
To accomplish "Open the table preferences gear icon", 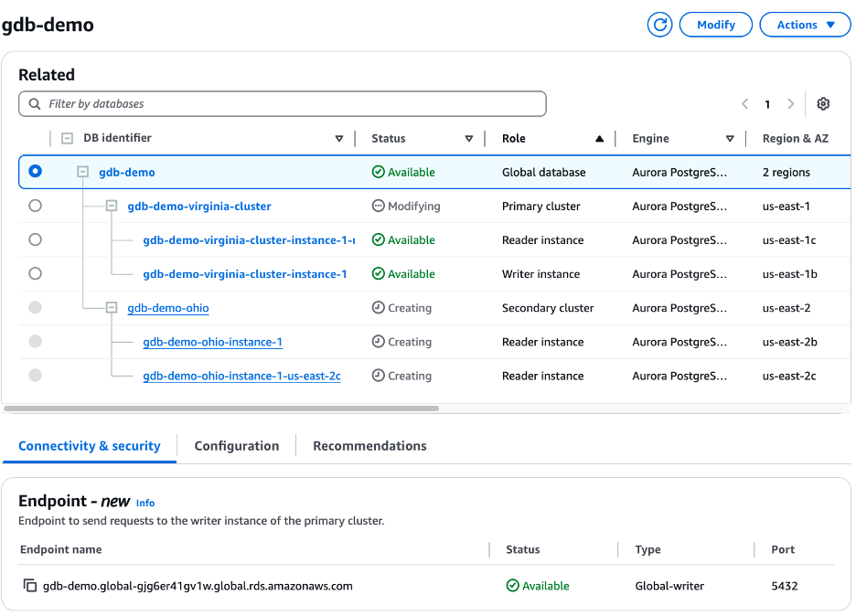I will coord(823,103).
